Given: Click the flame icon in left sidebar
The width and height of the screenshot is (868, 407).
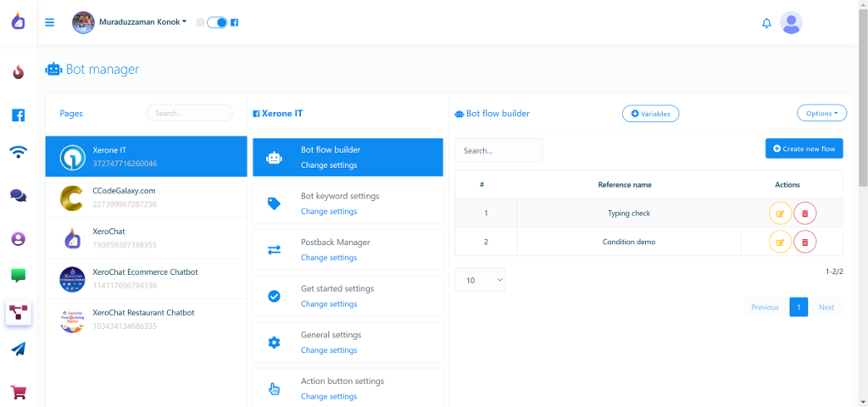Looking at the screenshot, I should pos(18,72).
